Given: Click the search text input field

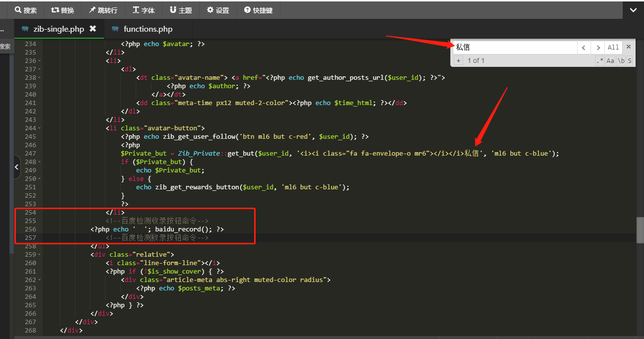Looking at the screenshot, I should point(514,47).
